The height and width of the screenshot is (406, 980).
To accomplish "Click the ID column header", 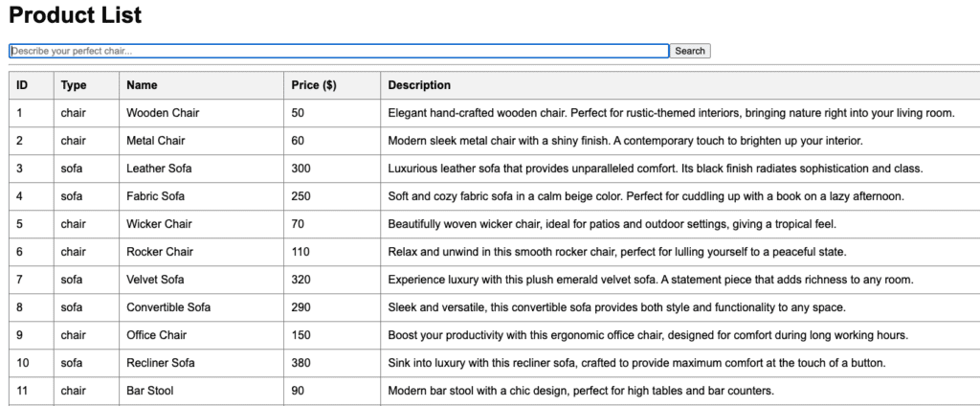I will [x=22, y=85].
